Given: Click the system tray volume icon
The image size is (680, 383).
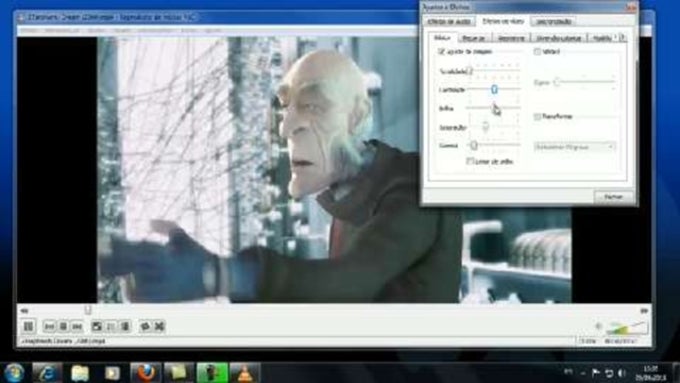Looking at the screenshot, I should point(622,373).
